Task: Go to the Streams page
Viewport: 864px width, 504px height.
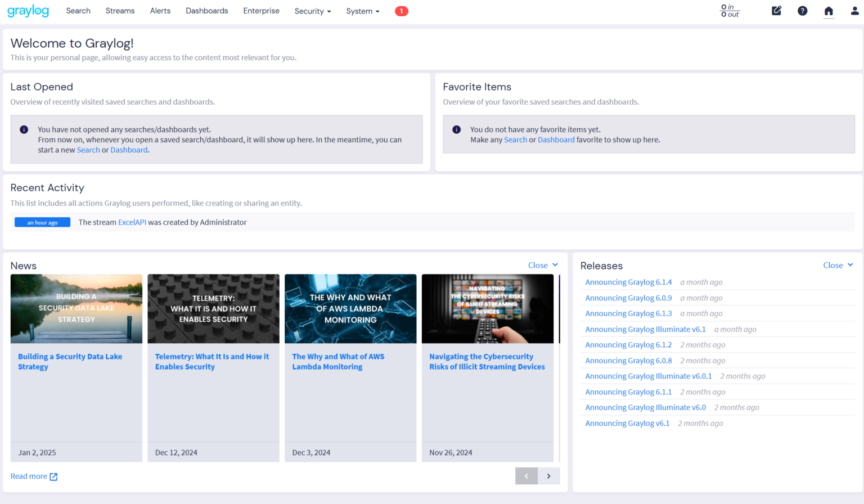Action: click(119, 11)
